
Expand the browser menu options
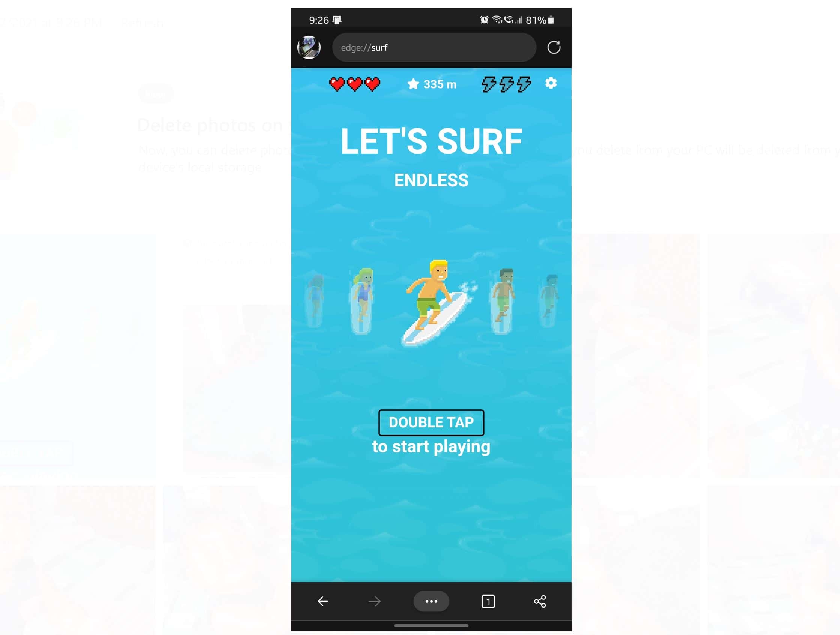(431, 601)
